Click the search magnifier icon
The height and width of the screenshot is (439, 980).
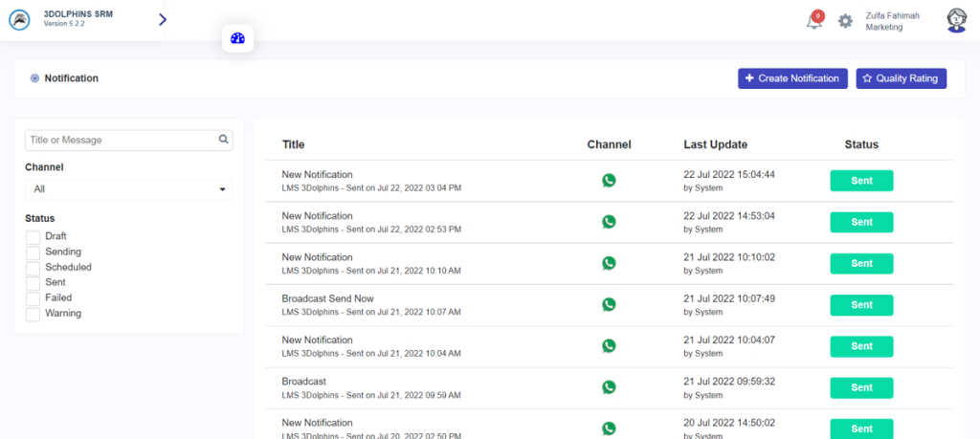224,140
